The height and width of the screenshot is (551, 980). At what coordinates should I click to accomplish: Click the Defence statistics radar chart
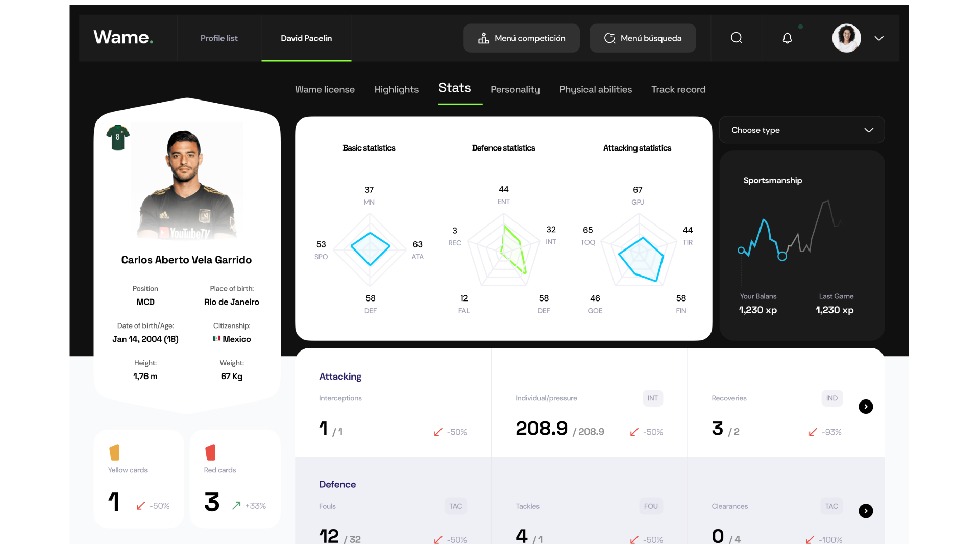pos(504,249)
